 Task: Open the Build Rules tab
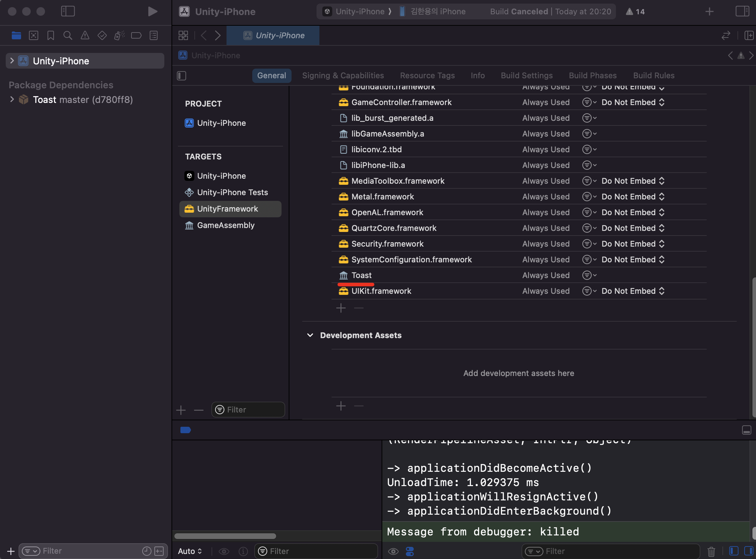(654, 75)
